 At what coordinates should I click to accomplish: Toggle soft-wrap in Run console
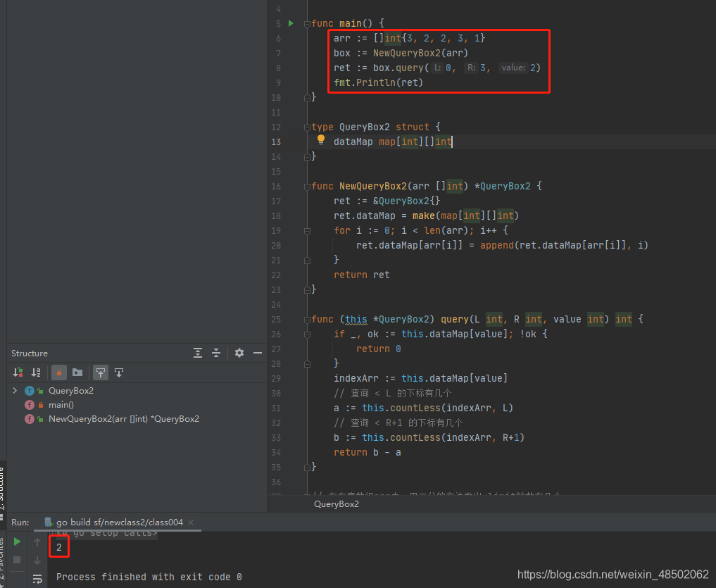(x=37, y=580)
